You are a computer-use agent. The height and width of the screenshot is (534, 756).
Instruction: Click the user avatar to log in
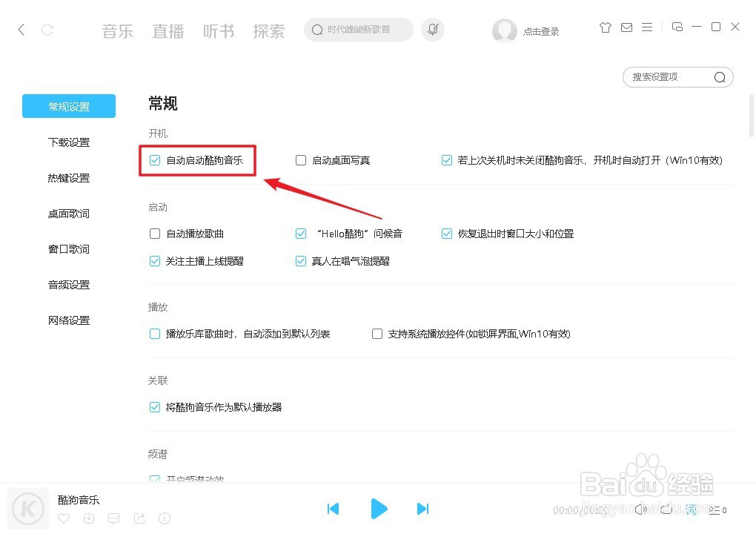504,31
